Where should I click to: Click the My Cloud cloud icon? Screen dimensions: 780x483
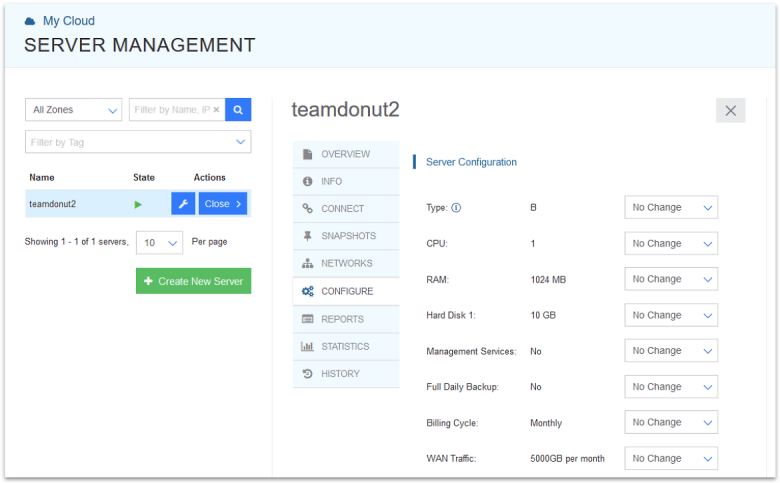pyautogui.click(x=30, y=21)
